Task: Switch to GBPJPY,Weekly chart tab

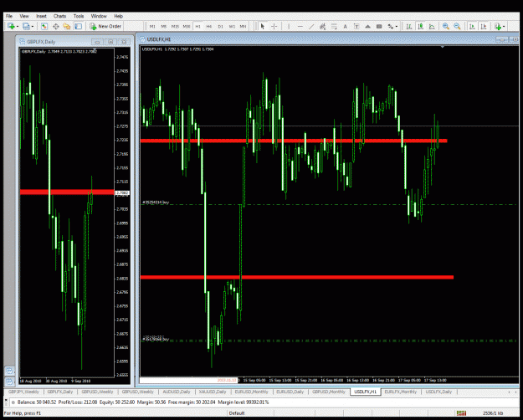Action: coord(23,392)
